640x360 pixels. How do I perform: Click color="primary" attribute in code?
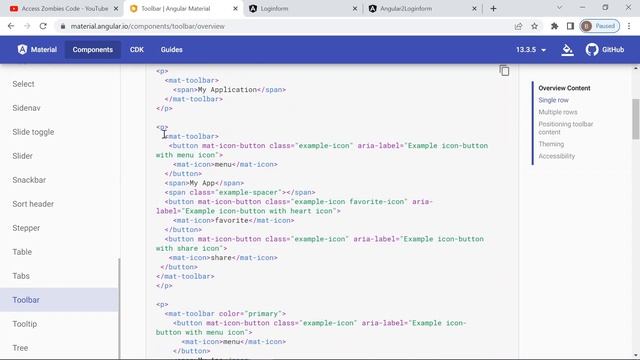click(250, 314)
